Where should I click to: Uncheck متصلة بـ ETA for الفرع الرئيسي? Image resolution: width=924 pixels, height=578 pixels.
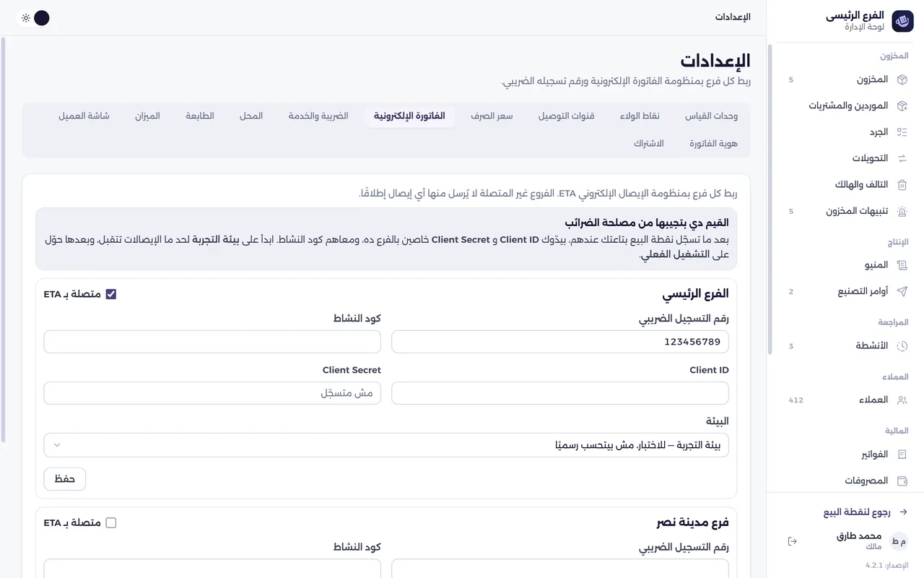(111, 294)
